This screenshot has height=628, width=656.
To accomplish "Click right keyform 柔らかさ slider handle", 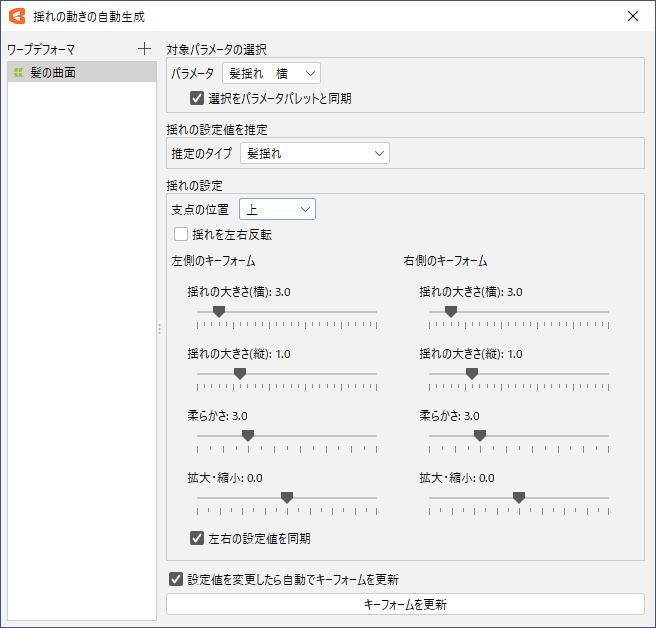I will 480,435.
